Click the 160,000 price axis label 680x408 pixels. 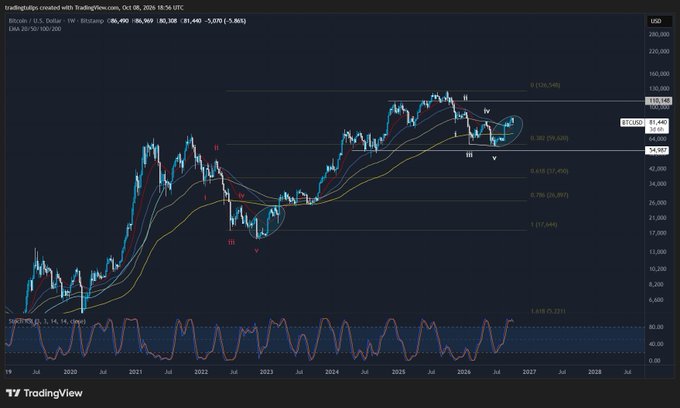click(659, 74)
